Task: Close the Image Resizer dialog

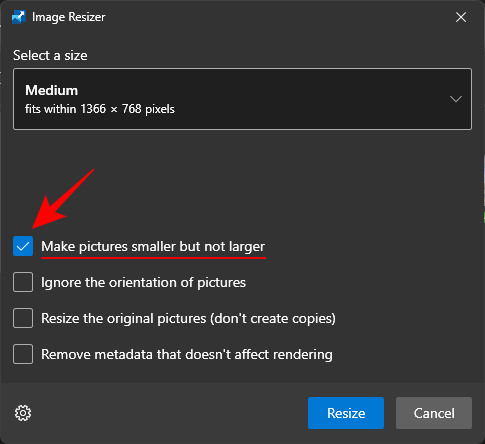Action: (461, 17)
